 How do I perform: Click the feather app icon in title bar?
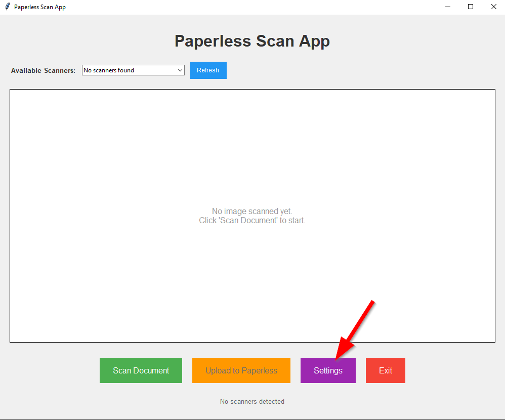point(7,7)
